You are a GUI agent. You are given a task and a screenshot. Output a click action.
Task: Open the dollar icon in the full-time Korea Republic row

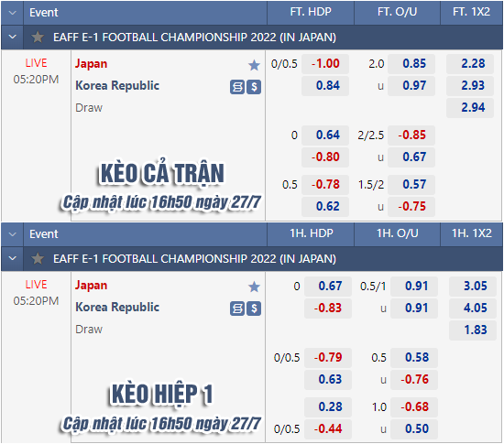254,87
